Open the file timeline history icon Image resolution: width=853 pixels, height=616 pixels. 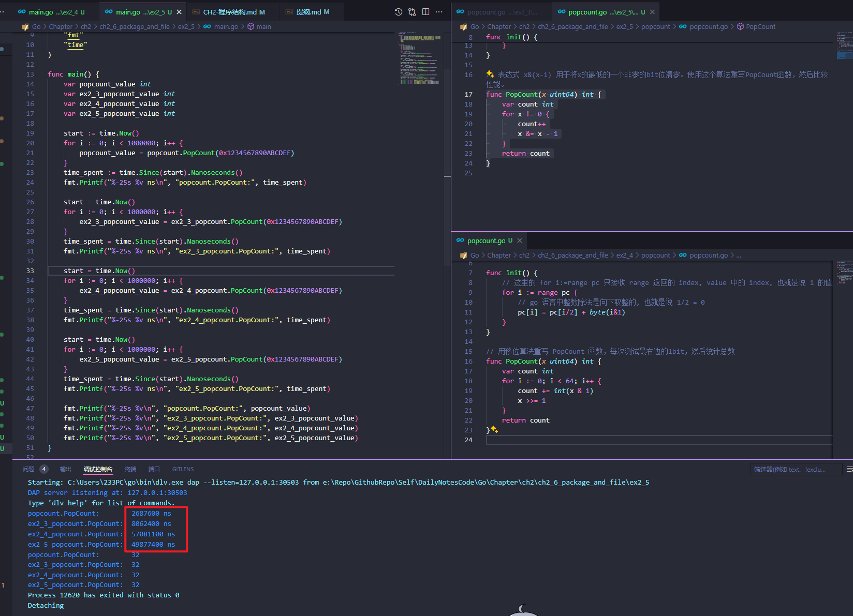(x=398, y=12)
